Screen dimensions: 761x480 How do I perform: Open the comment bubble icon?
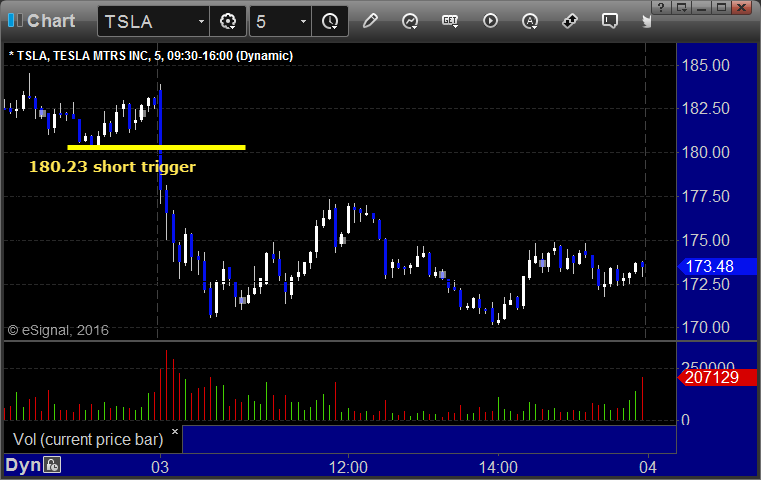[610, 21]
